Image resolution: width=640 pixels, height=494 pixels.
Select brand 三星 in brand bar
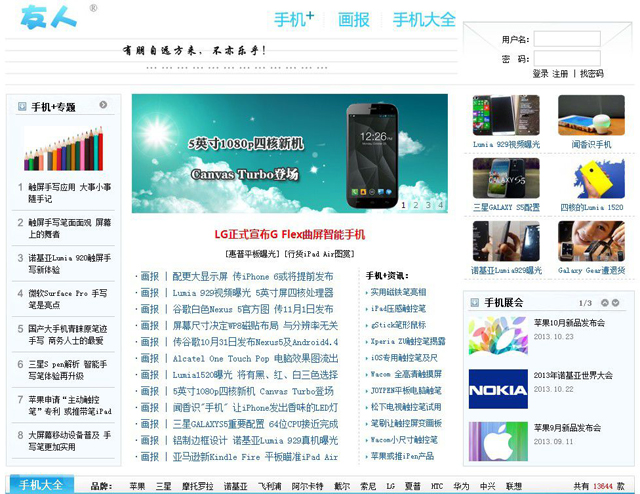pos(163,486)
